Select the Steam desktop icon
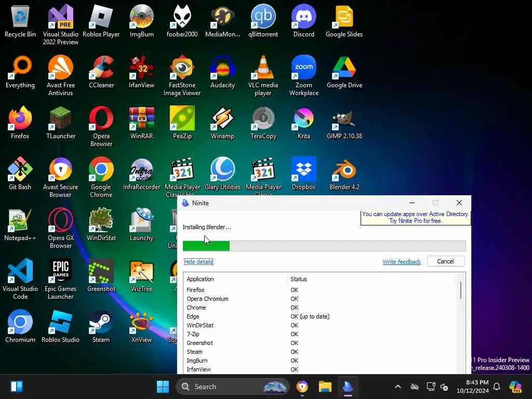Image resolution: width=532 pixels, height=399 pixels. click(101, 326)
